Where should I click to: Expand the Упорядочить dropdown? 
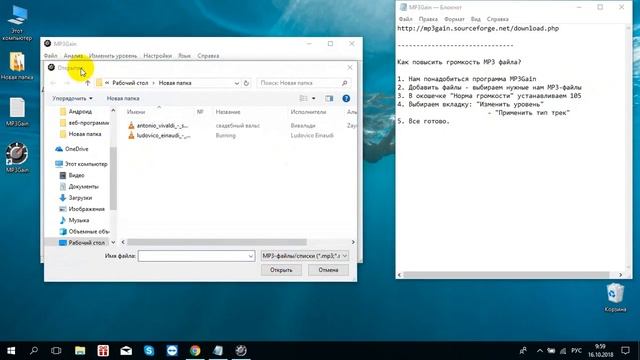(x=72, y=98)
